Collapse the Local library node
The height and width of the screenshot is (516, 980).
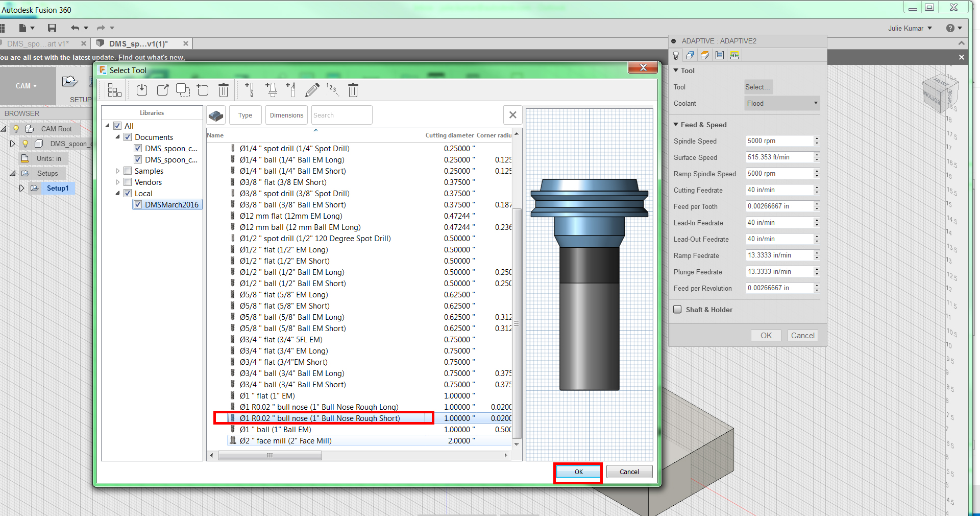(x=118, y=193)
